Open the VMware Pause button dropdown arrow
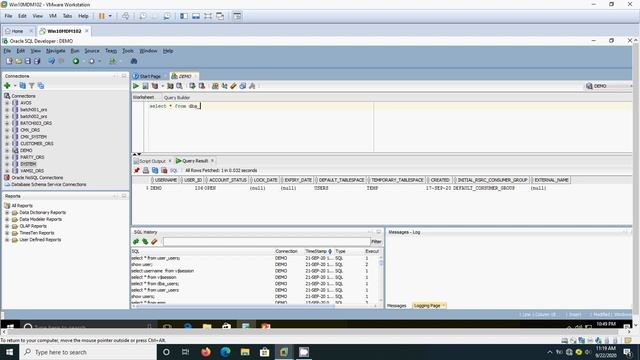This screenshot has height=360, width=640. (x=110, y=16)
